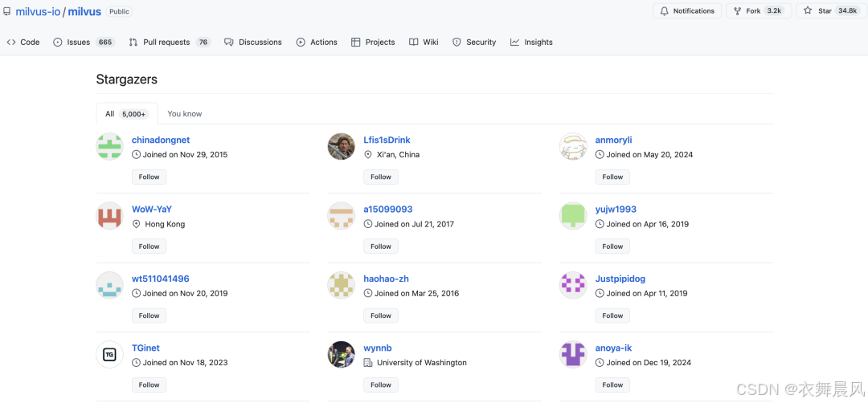Follow user TGinet

pos(149,385)
